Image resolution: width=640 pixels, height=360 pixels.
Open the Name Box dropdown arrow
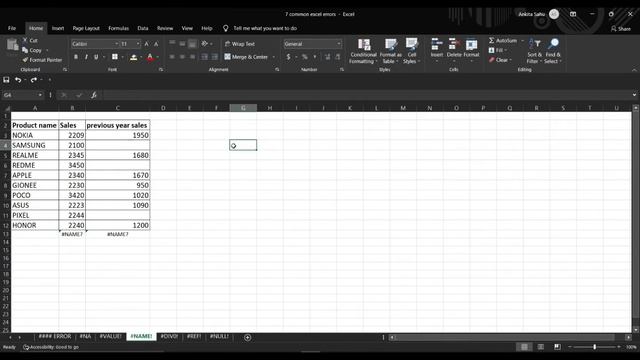coord(40,95)
